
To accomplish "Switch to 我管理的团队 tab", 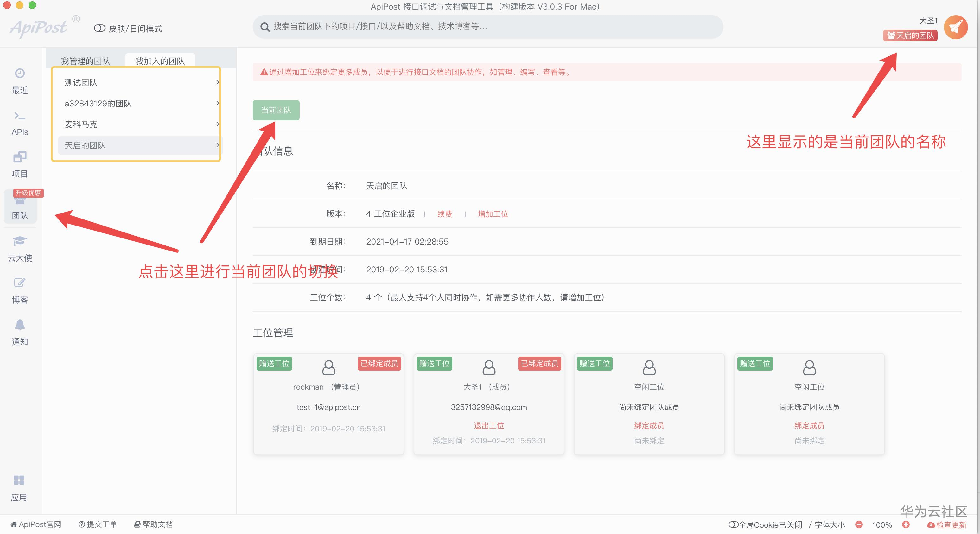I will tap(85, 61).
